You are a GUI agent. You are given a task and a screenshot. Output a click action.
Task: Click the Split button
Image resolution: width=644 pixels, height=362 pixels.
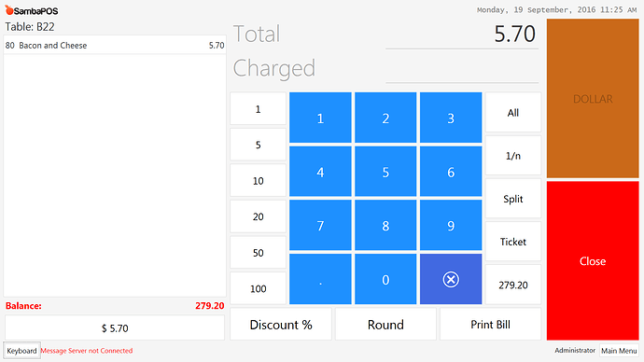point(513,199)
